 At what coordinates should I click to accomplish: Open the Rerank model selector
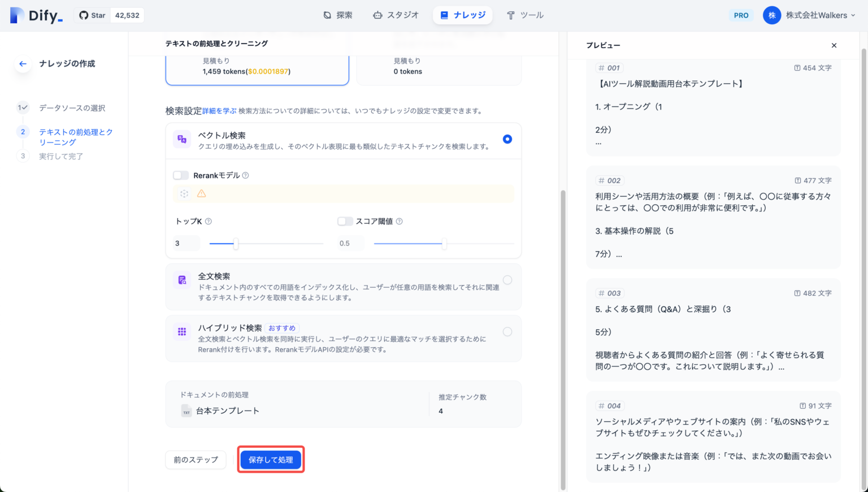(x=184, y=193)
